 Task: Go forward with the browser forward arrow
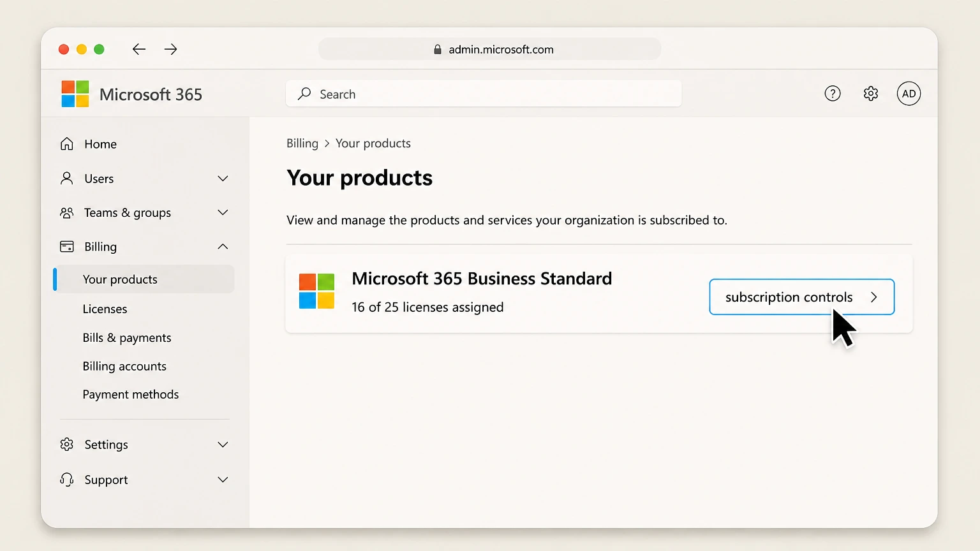(170, 49)
